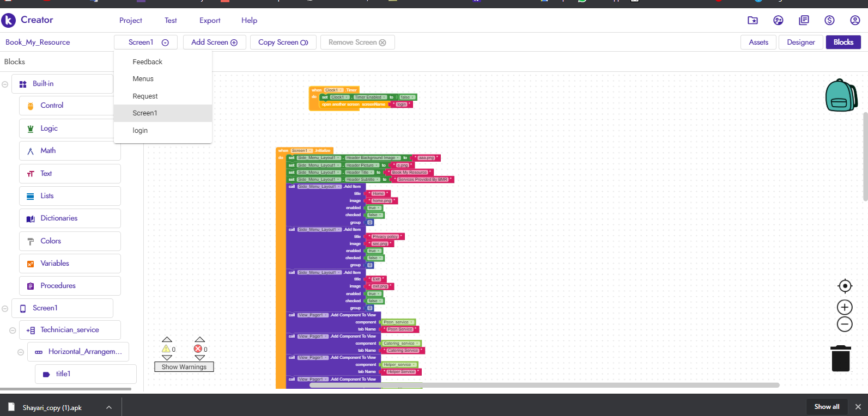Viewport: 868px width, 416px height.
Task: Open the documentation icon in header
Action: pyautogui.click(x=804, y=20)
